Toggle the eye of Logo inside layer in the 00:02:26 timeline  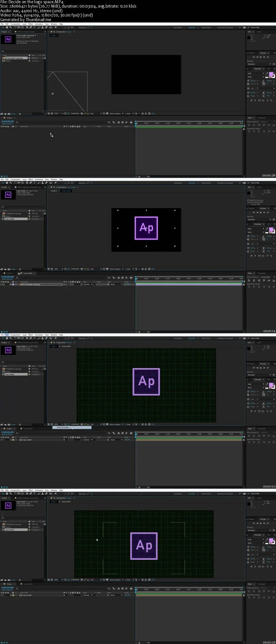click(x=2, y=595)
